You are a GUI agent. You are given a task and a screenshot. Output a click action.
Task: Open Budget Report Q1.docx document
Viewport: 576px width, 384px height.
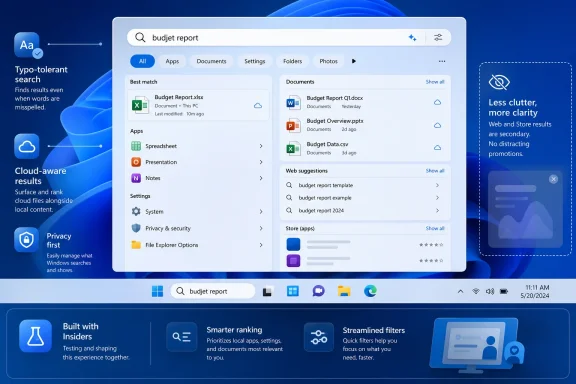[365, 102]
